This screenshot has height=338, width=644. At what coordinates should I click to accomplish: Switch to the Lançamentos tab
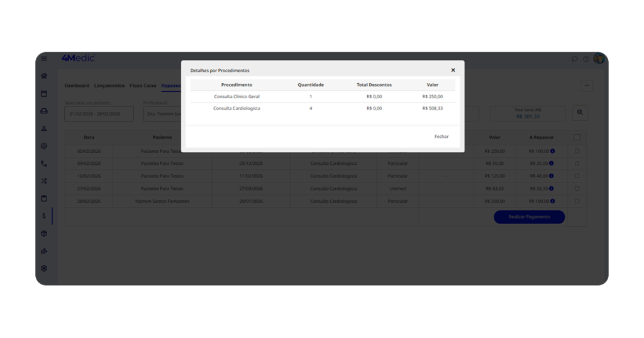click(109, 86)
